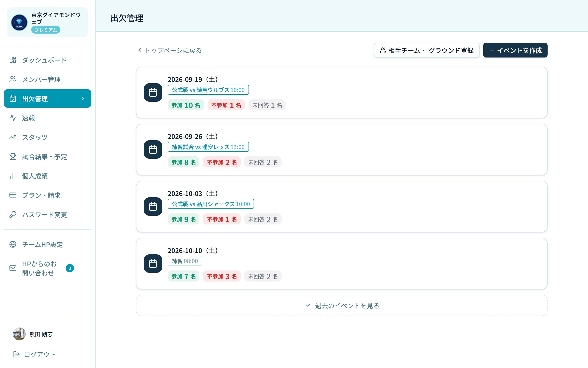Click calendar icon of 2026-10-03 event
Image resolution: width=588 pixels, height=368 pixels.
click(153, 206)
